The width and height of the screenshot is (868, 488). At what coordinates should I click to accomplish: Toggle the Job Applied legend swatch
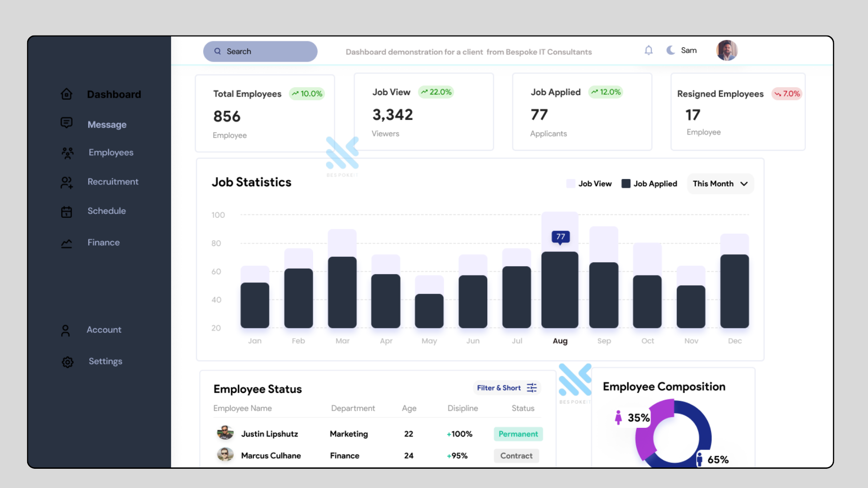point(626,183)
